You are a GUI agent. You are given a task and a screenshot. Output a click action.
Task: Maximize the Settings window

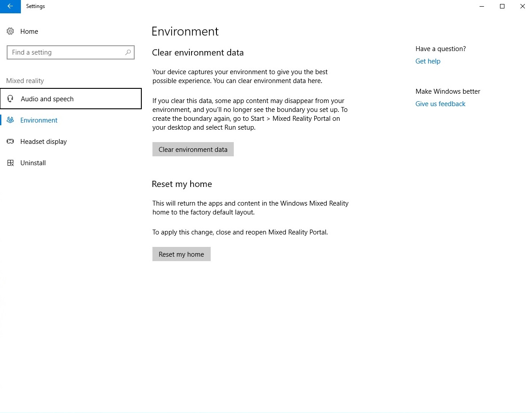tap(502, 6)
